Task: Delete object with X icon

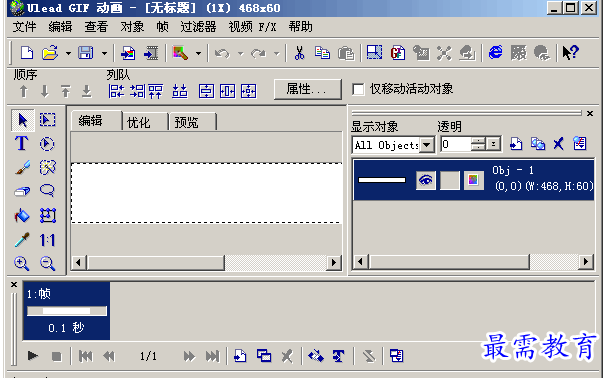Action: 558,144
